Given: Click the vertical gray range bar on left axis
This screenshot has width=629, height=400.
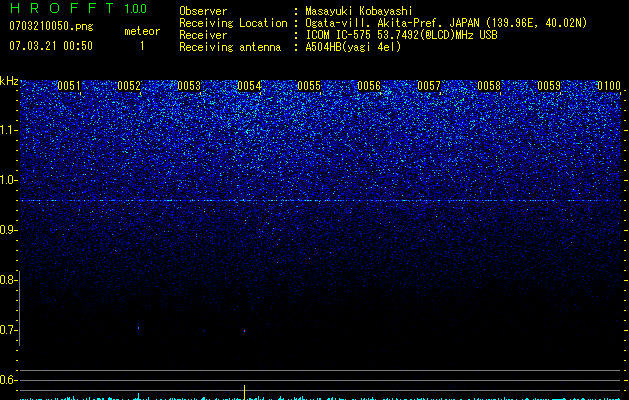Looking at the screenshot, I should [x=19, y=308].
